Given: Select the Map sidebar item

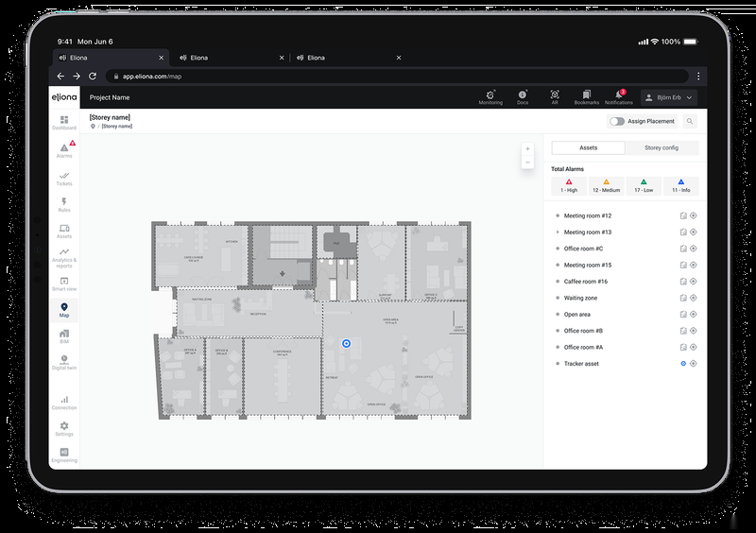Looking at the screenshot, I should pos(64,310).
